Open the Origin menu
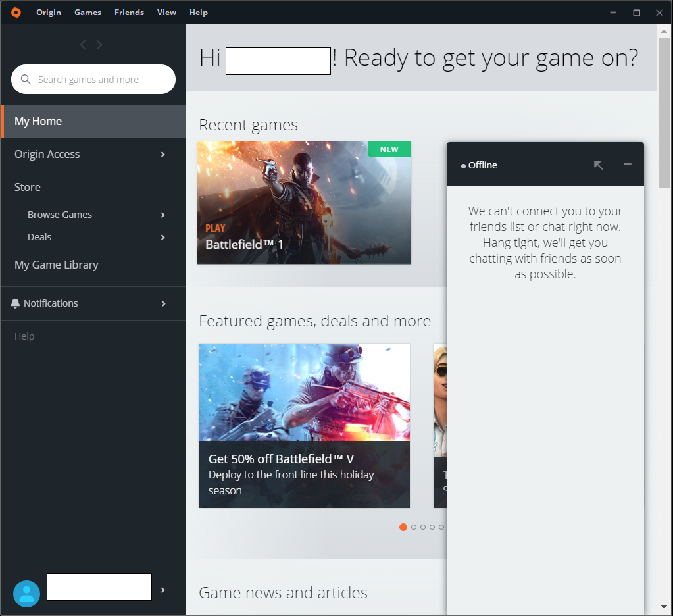The height and width of the screenshot is (616, 673). click(x=49, y=13)
